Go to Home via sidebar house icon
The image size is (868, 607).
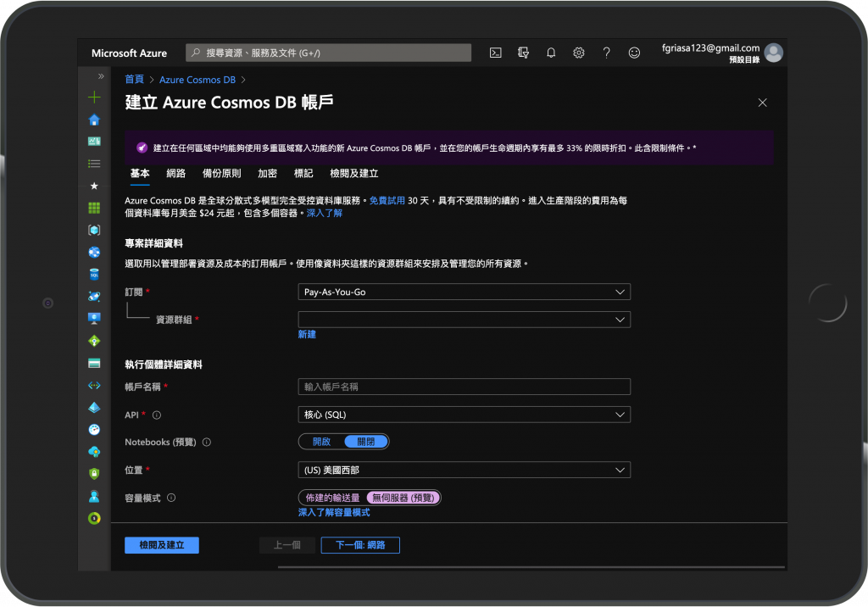pos(94,120)
